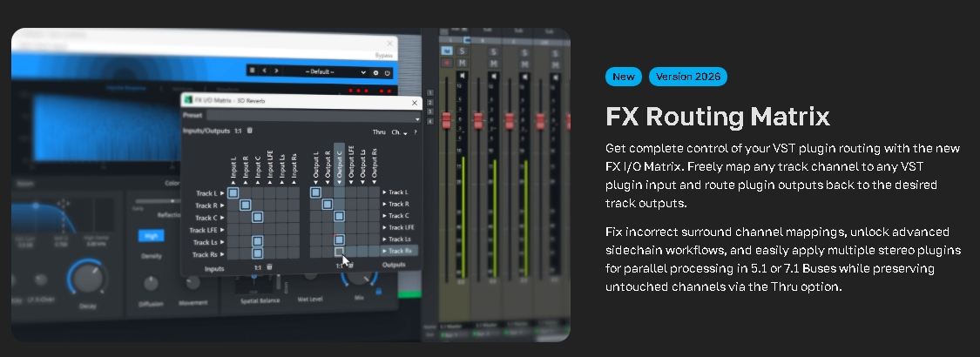
Task: Click the Decay knob
Action: click(87, 279)
